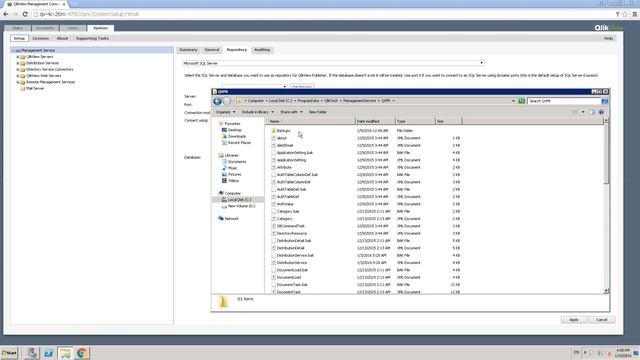
Task: Expand Directory Service Connectors tree node
Action: point(18,69)
